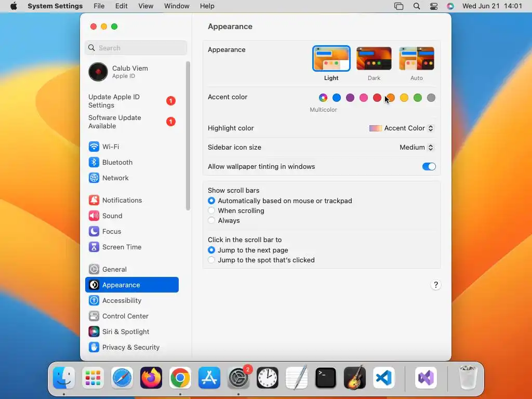532x399 pixels.
Task: Open Finder from the Dock
Action: [64, 378]
